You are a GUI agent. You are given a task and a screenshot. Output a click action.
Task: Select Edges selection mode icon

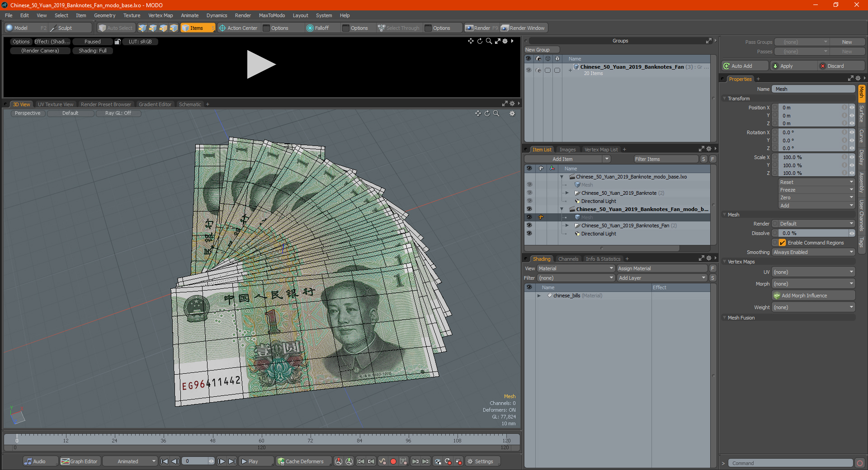pos(153,28)
